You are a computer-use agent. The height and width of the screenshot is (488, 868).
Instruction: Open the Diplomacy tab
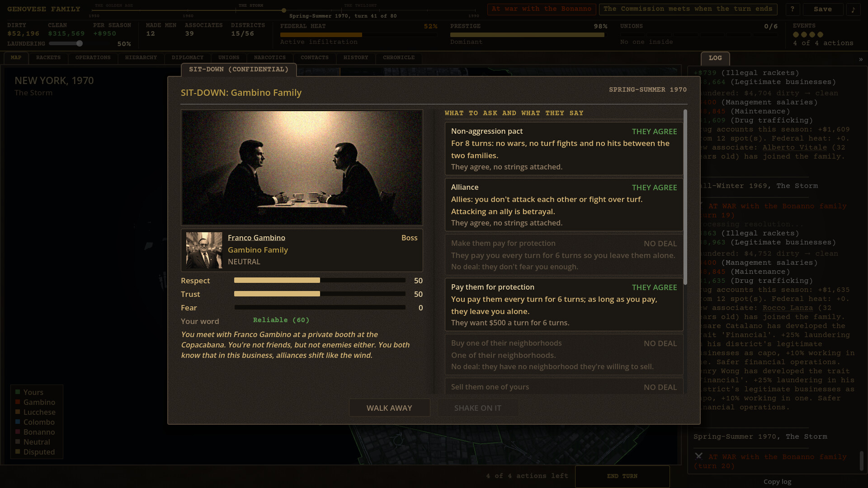click(x=188, y=58)
